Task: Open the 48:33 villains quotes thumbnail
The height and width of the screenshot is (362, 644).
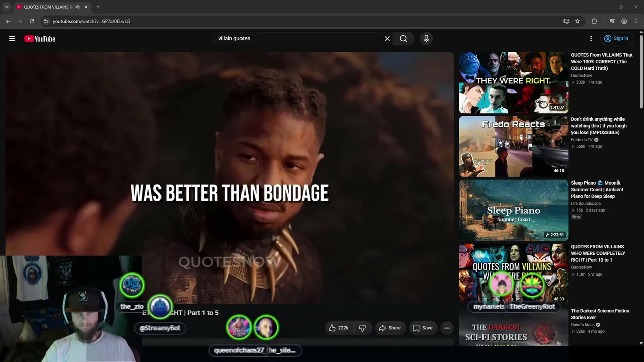Action: pyautogui.click(x=513, y=275)
